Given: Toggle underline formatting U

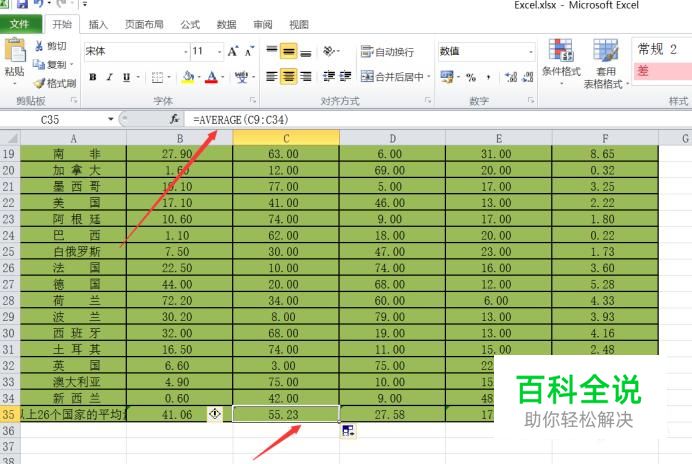Looking at the screenshot, I should pyautogui.click(x=127, y=77).
